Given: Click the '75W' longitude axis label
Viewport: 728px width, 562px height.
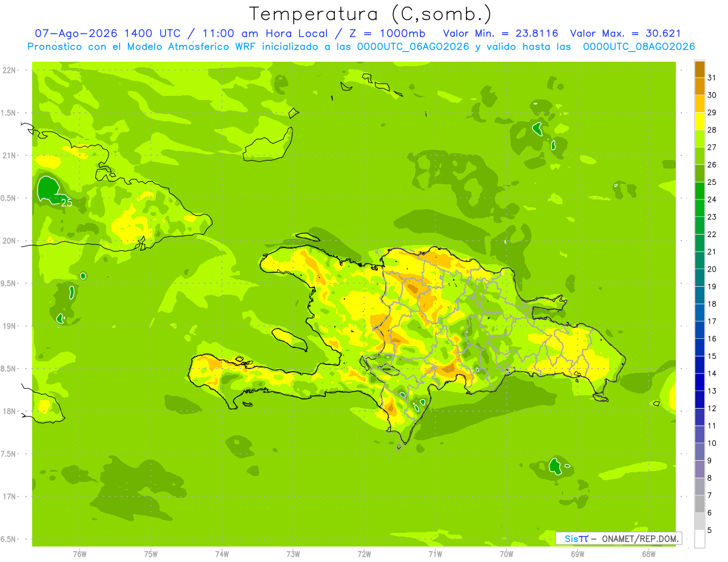Looking at the screenshot, I should pyautogui.click(x=151, y=555).
